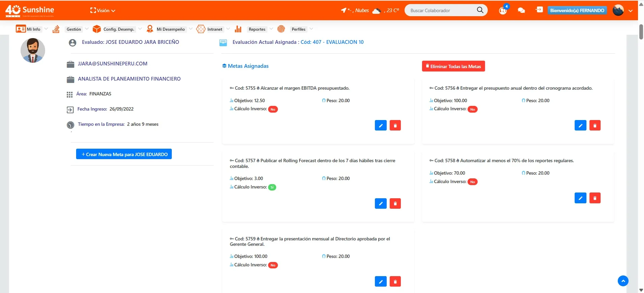
Task: Open the Mi Desempeño menu
Action: pyautogui.click(x=171, y=29)
